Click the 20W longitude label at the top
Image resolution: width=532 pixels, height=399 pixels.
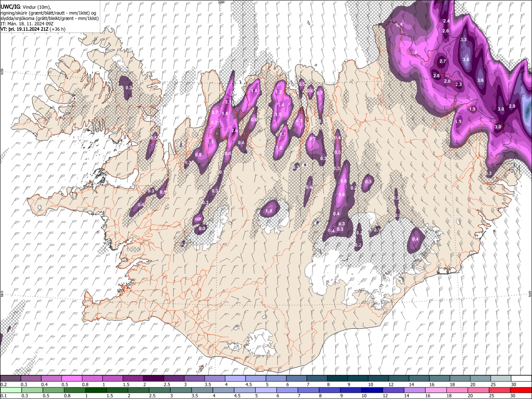click(221, 2)
